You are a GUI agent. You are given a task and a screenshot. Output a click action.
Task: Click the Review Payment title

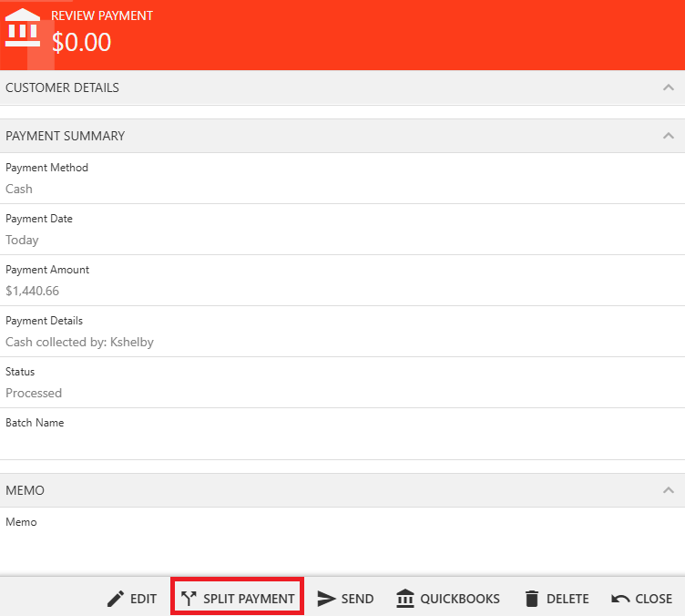(102, 15)
